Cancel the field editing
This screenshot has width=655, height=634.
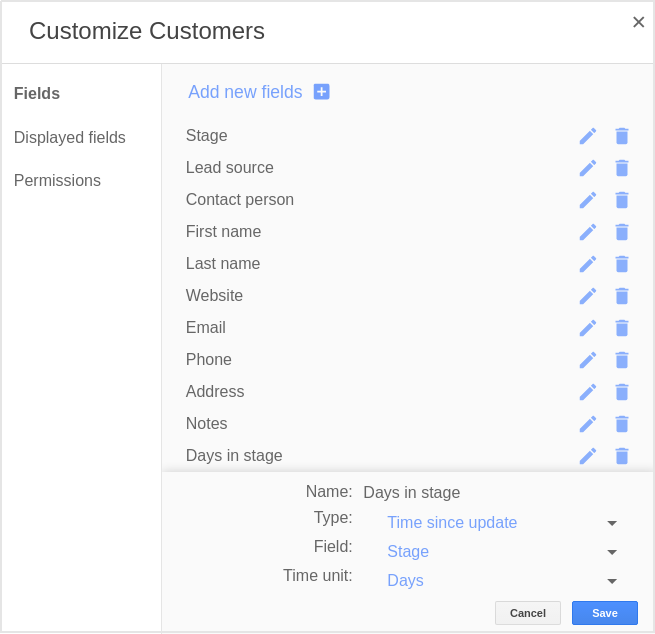pos(528,613)
